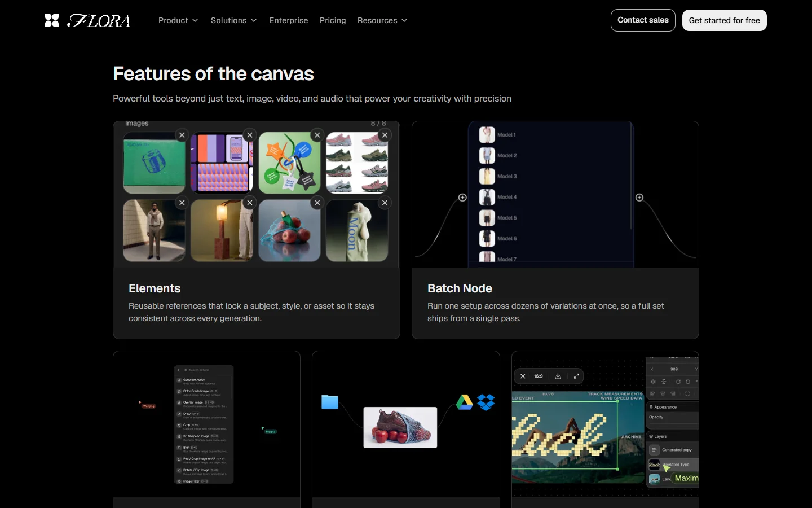Click the right plus connector on Batch Node

click(x=639, y=198)
